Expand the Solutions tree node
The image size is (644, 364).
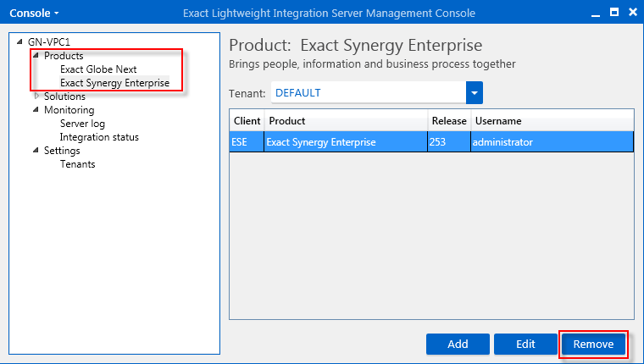pyautogui.click(x=36, y=96)
